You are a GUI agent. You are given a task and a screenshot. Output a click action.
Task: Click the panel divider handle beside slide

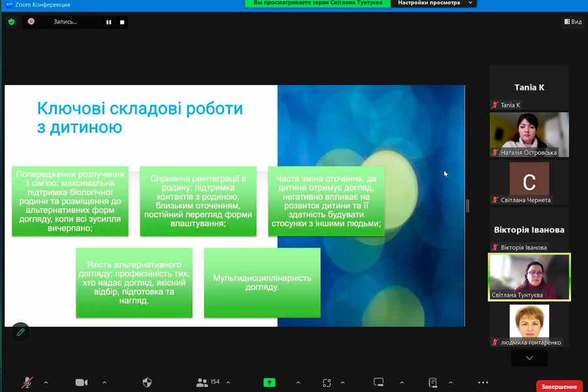pos(468,206)
